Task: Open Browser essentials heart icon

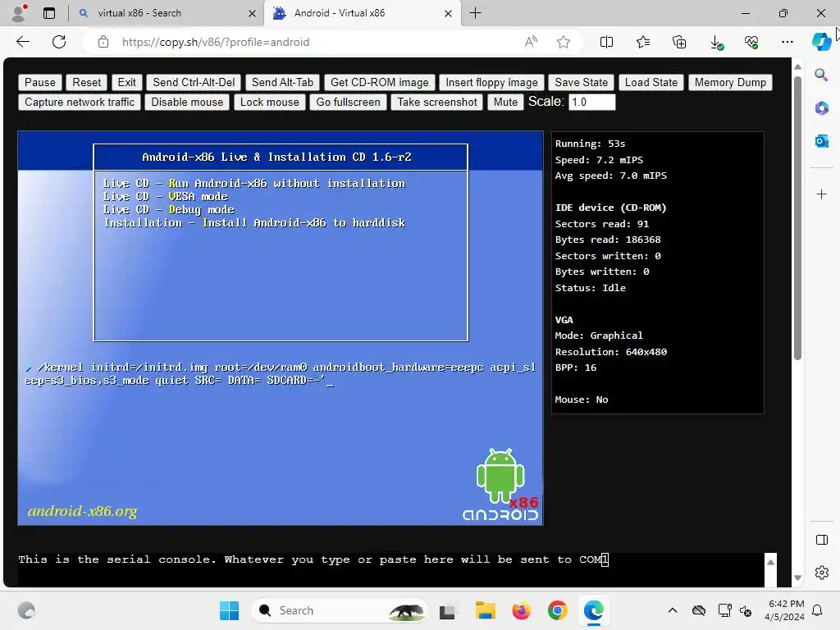Action: pos(751,42)
